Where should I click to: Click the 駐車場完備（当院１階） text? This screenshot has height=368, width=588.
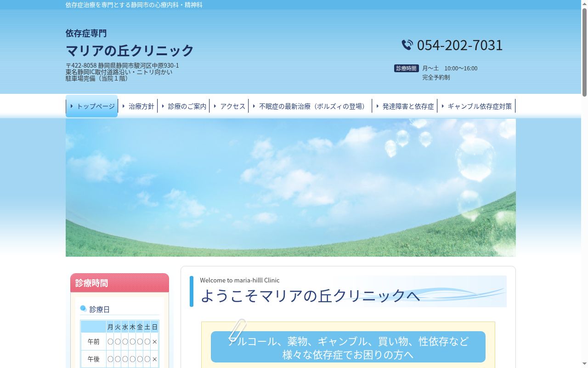pos(98,78)
